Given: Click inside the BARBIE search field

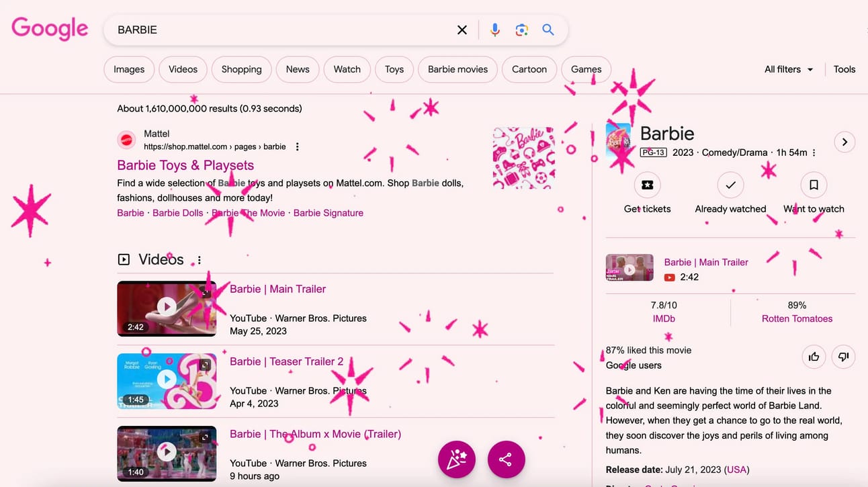Looking at the screenshot, I should 282,30.
